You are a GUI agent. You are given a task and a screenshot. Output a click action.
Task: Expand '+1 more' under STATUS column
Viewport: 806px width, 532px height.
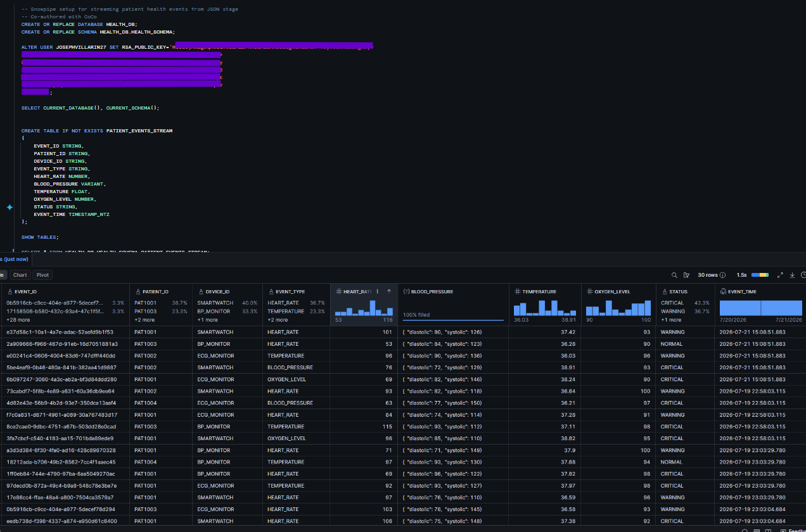coord(671,320)
